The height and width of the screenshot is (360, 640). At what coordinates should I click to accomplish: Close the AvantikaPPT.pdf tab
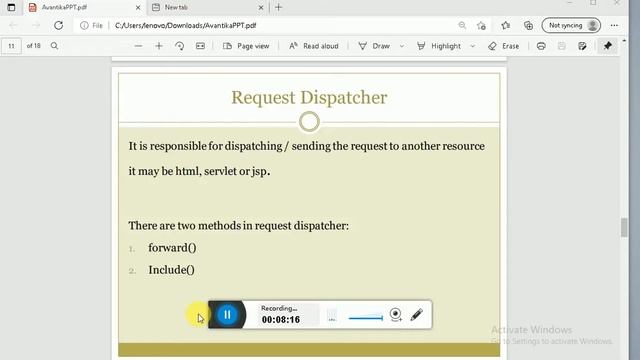[x=138, y=7]
